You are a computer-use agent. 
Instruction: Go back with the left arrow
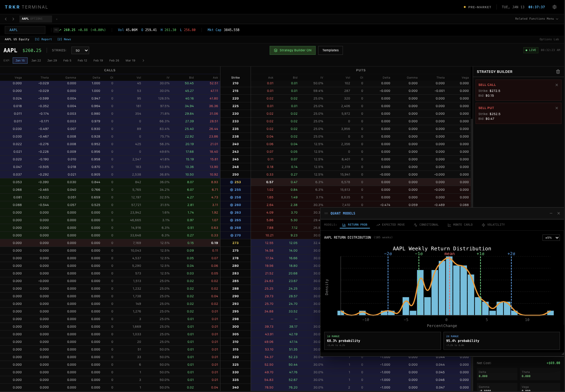pyautogui.click(x=6, y=19)
